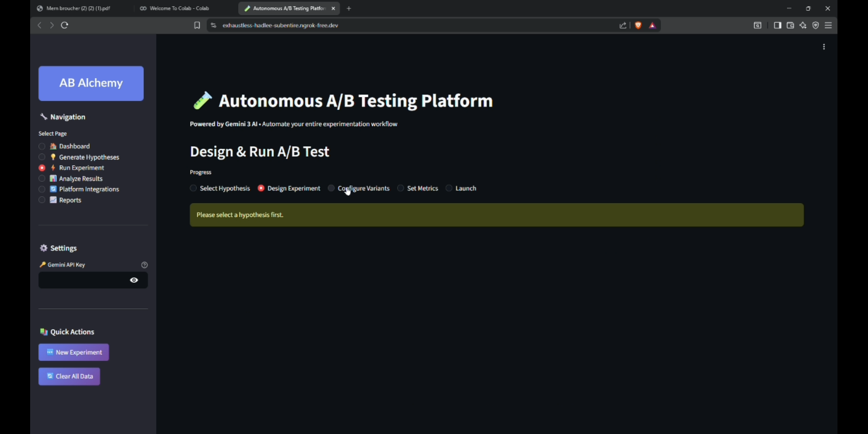Screen dimensions: 868x434
Task: Switch to Welcome To Colab tab
Action: point(179,8)
